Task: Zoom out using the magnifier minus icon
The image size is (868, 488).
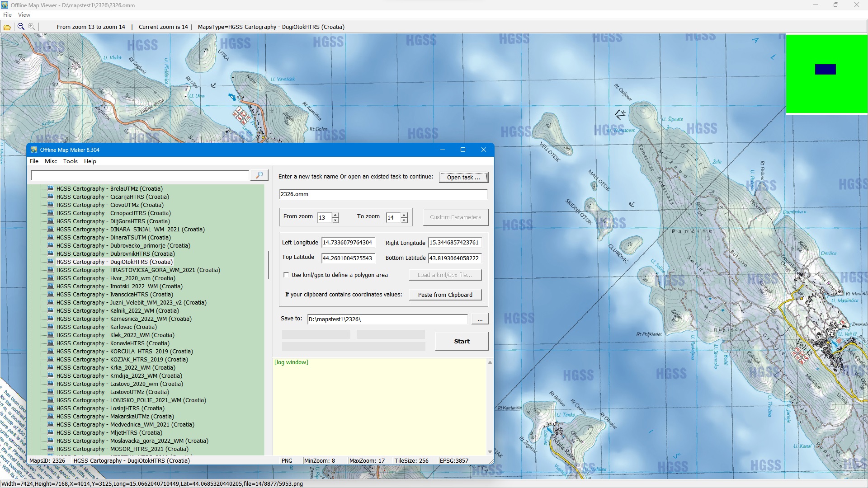Action: click(x=21, y=27)
